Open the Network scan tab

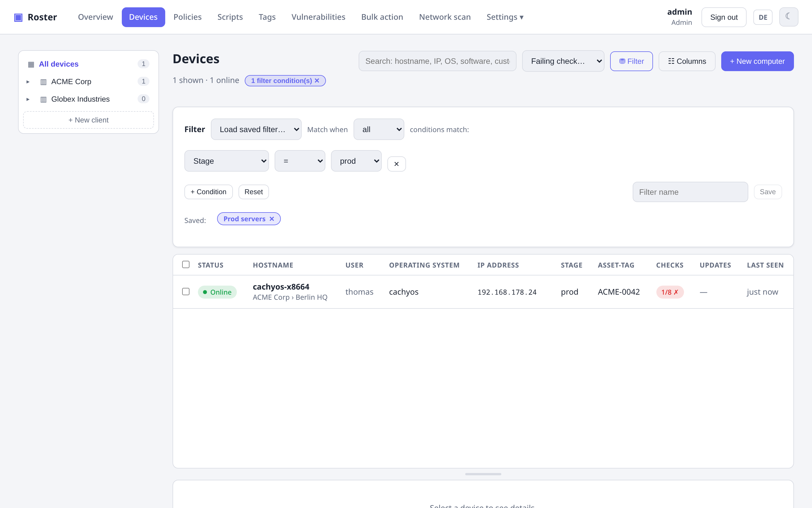click(445, 17)
